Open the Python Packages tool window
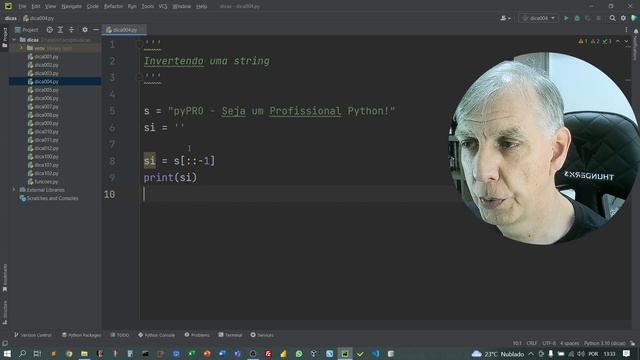640x360 pixels. [81, 335]
